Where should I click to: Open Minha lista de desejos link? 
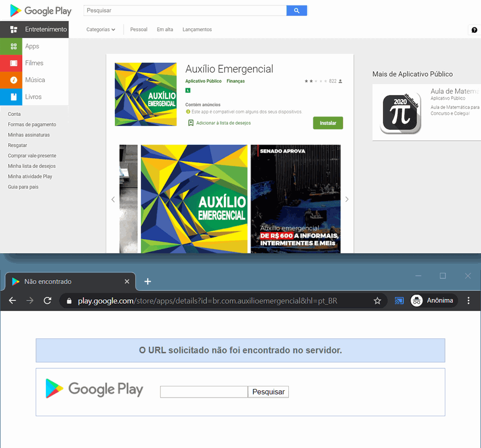click(32, 166)
